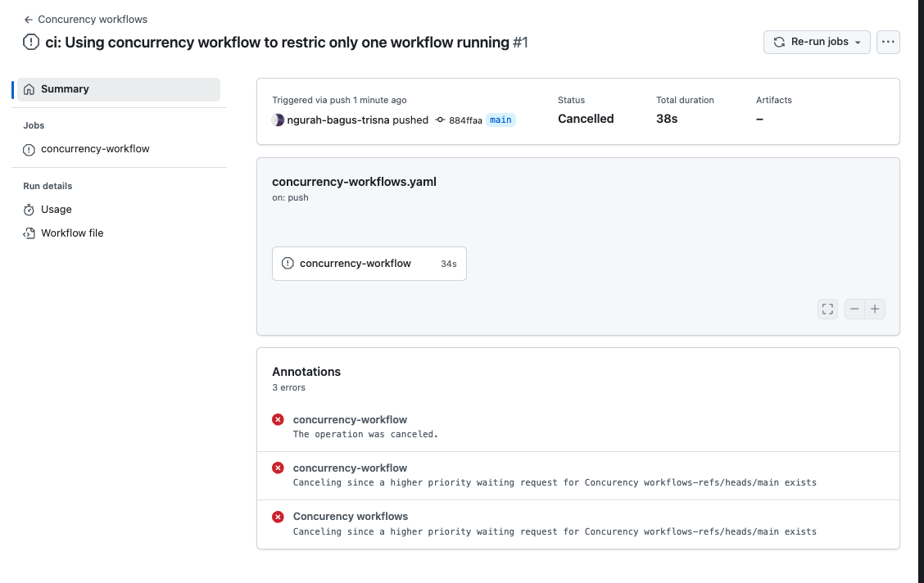The width and height of the screenshot is (924, 583).
Task: Open concurrency-workflow job in sidebar
Action: click(95, 149)
